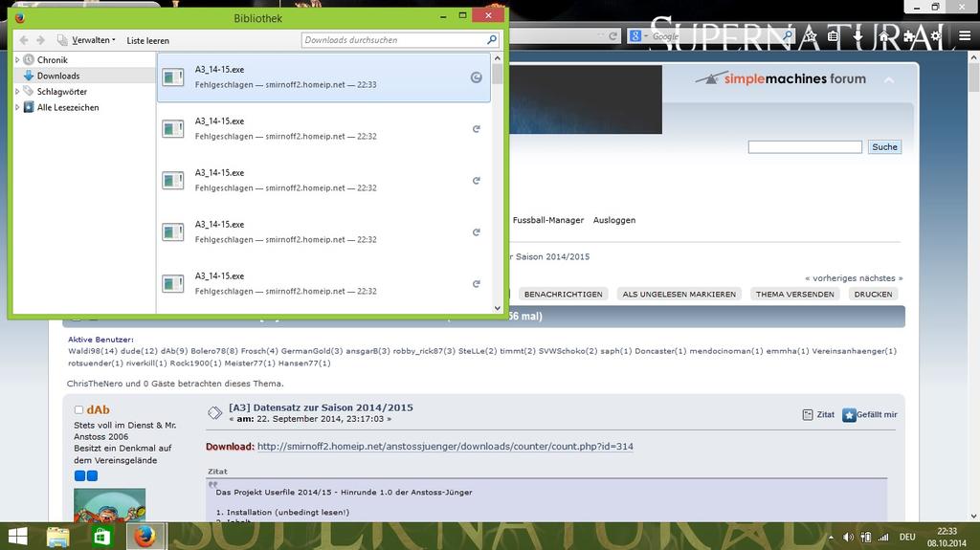Click file icon of fifth download entry

(173, 284)
